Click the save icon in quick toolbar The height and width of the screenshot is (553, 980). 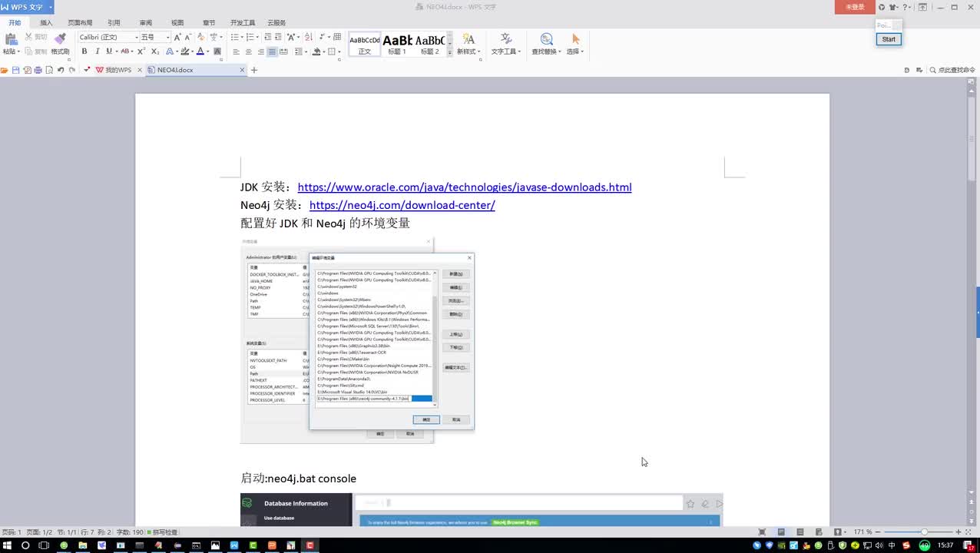click(x=15, y=70)
